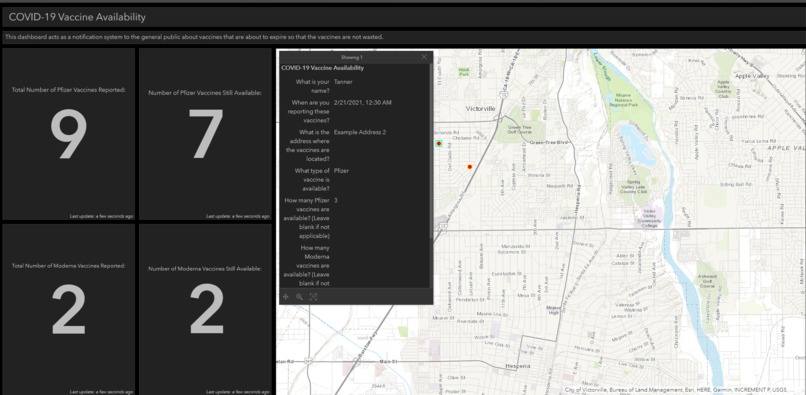The height and width of the screenshot is (395, 806).
Task: Click the vaccine type value Pfizer
Action: click(341, 170)
